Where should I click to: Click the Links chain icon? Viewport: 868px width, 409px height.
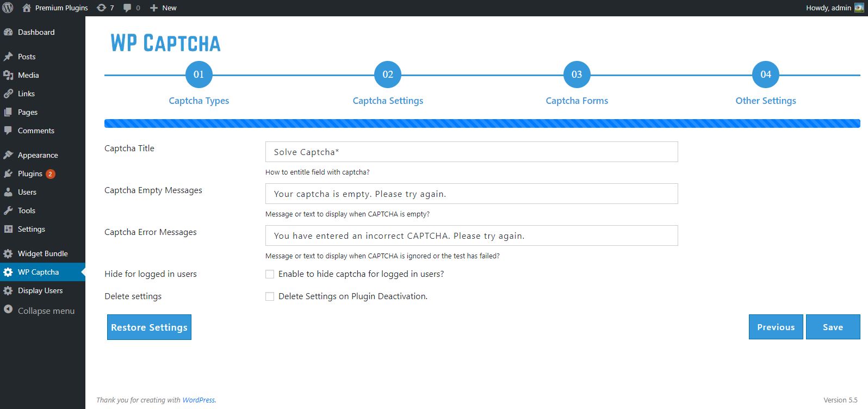pos(8,94)
